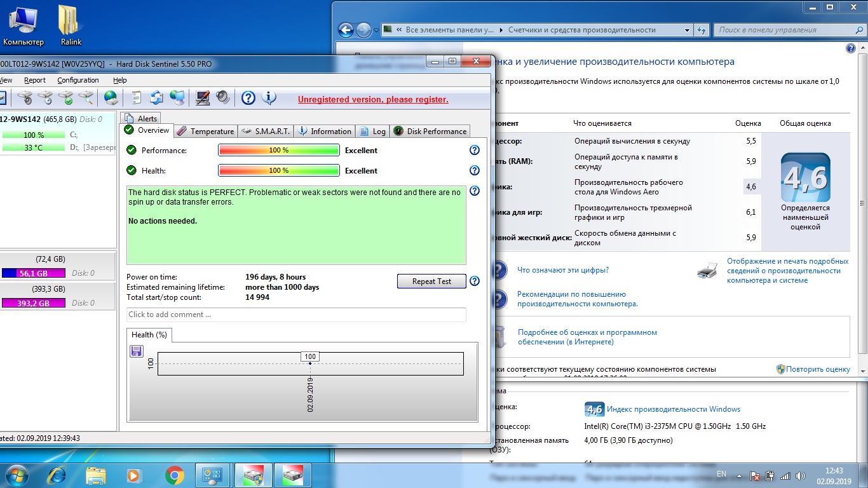Save the health graph using the floppy icon
Screen dimensions: 868x488
click(x=136, y=351)
